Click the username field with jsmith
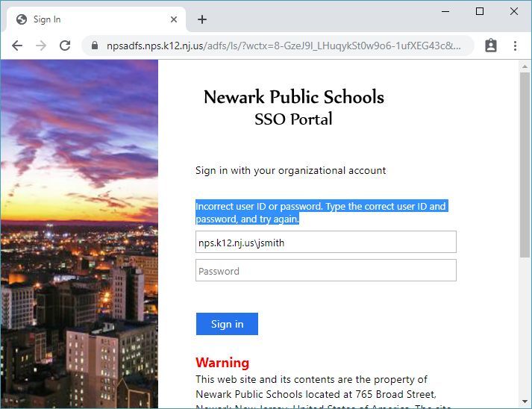Screen dimensions: 532x409 click(x=326, y=242)
